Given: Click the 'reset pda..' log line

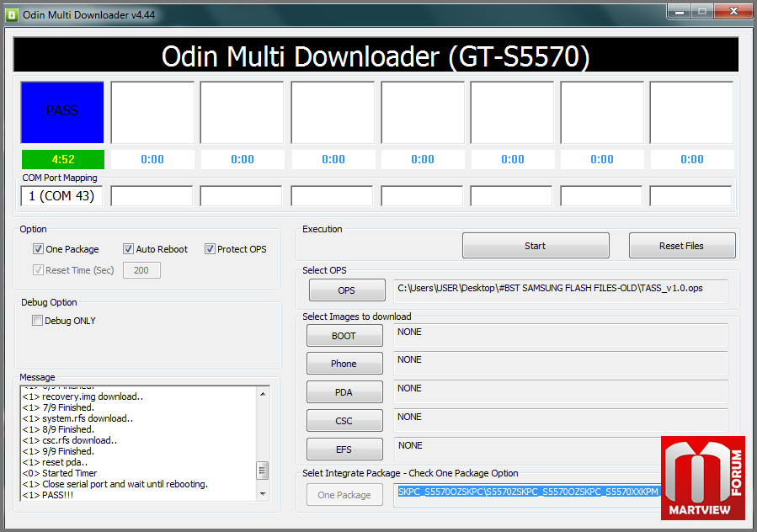Looking at the screenshot, I should tap(55, 462).
